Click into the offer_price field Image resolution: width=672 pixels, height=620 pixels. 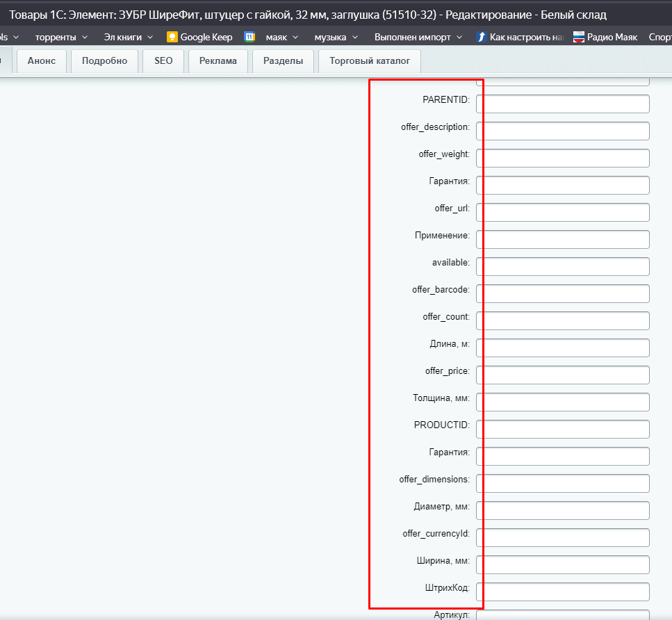(x=563, y=375)
